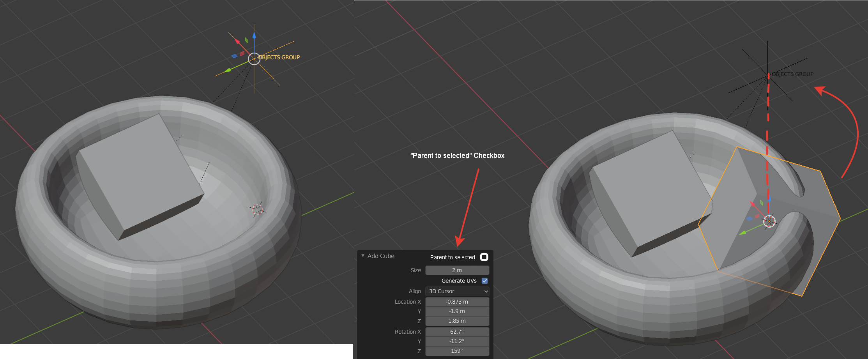The height and width of the screenshot is (359, 868).
Task: Select the OBJECTS GROUP empty in left viewport
Action: (x=254, y=59)
